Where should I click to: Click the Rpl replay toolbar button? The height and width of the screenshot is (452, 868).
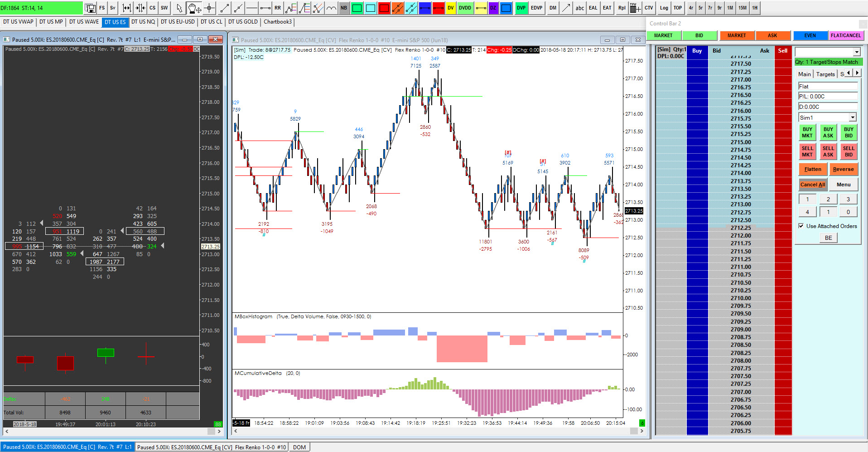622,8
